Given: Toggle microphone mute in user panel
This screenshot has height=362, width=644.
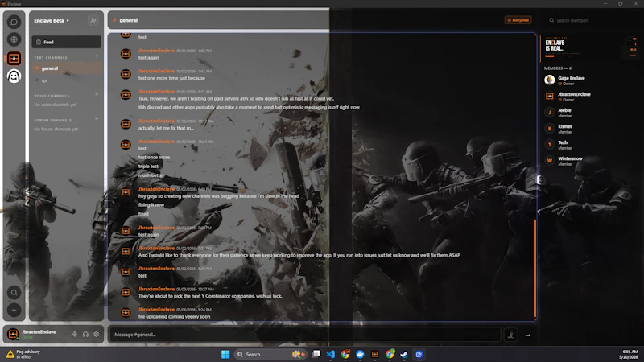Looking at the screenshot, I should 75,334.
